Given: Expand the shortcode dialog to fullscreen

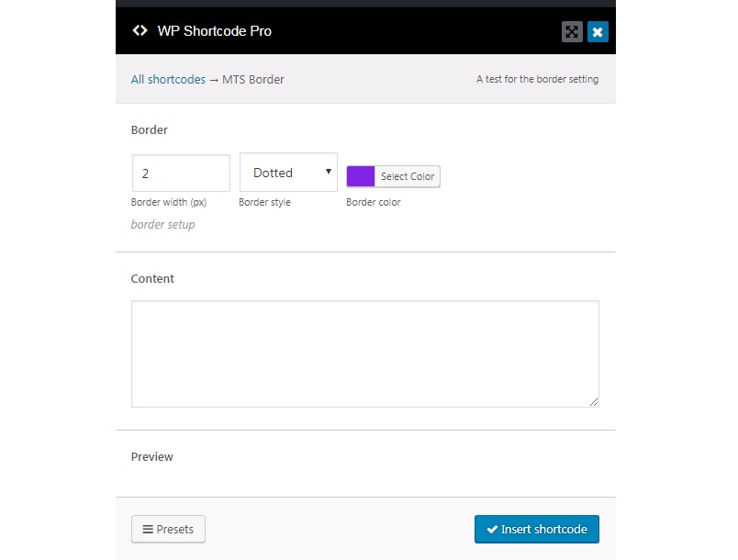Looking at the screenshot, I should pyautogui.click(x=572, y=32).
